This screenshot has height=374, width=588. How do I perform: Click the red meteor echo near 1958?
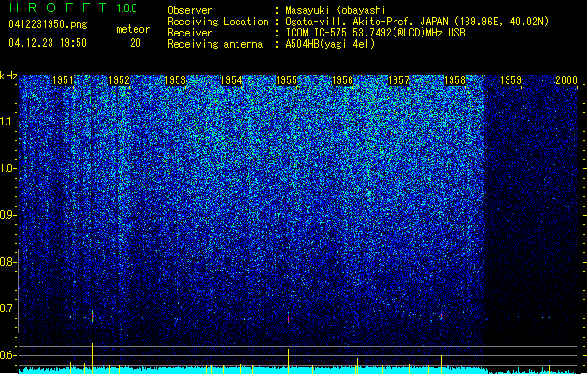(x=442, y=317)
